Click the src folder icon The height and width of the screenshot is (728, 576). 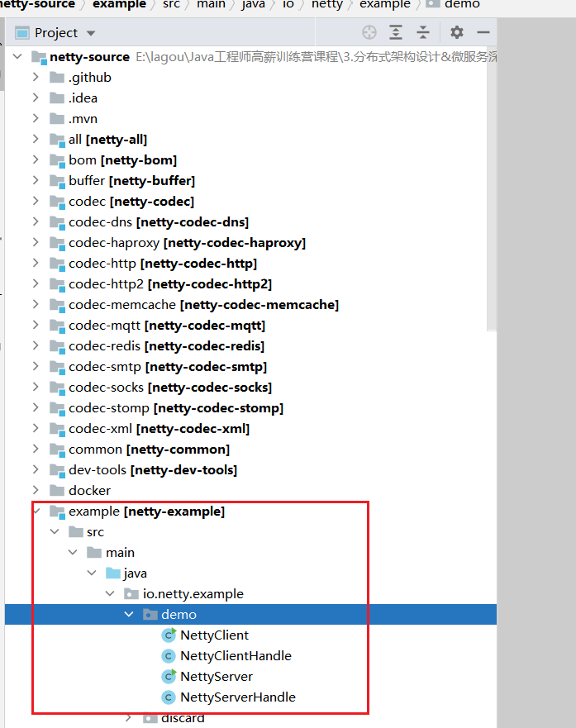(76, 531)
